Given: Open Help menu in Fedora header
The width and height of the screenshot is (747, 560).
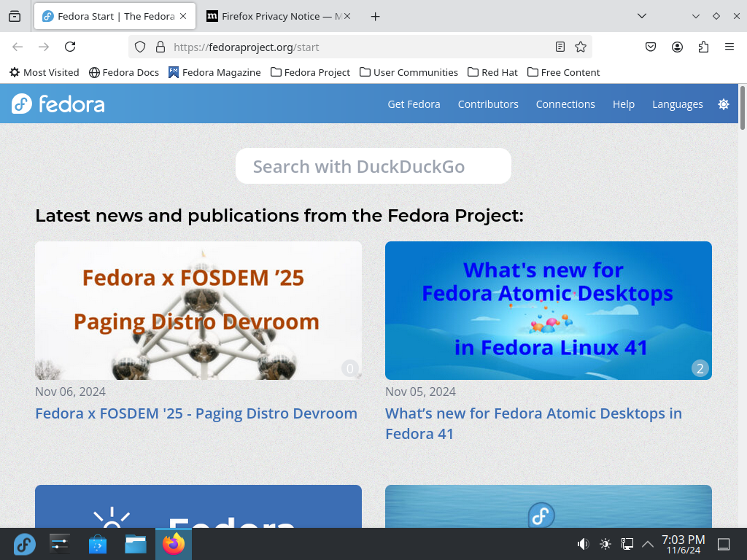Looking at the screenshot, I should tap(623, 104).
